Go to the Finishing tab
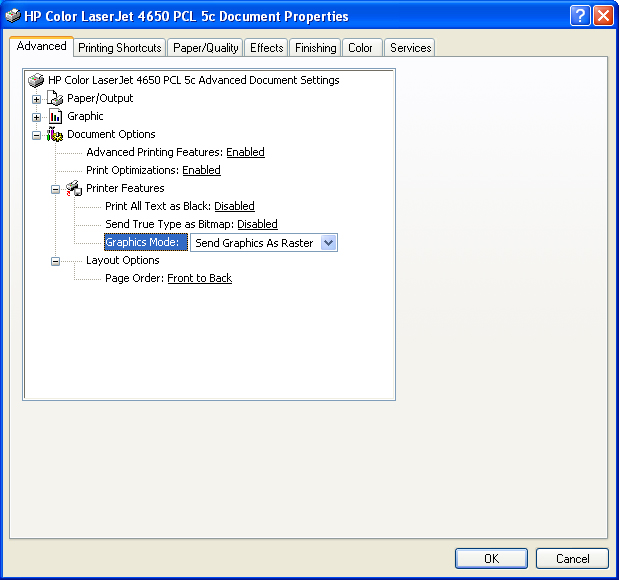 (315, 48)
